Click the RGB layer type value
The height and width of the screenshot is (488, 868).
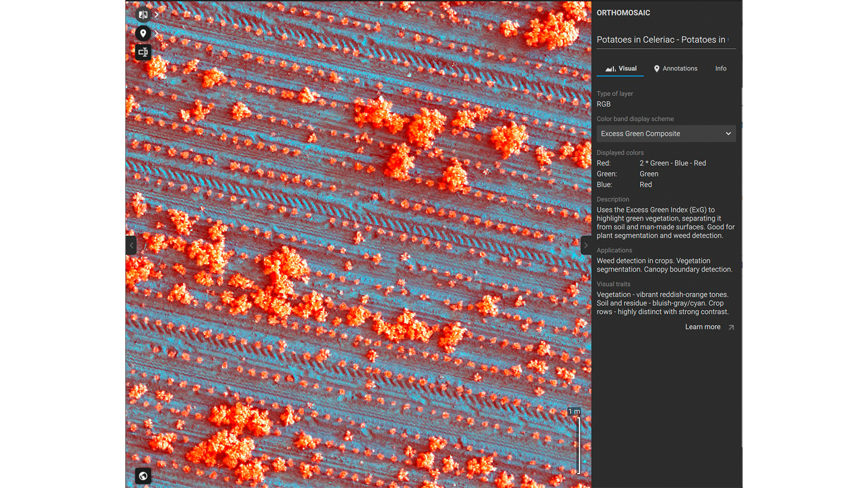click(604, 104)
